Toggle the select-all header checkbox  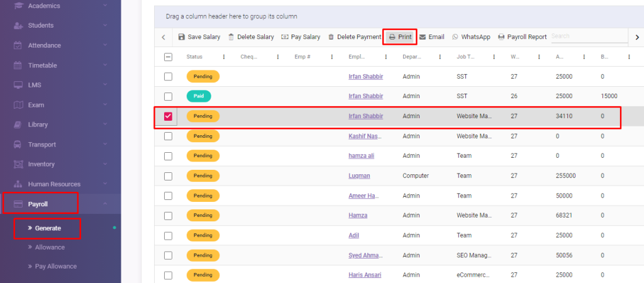click(168, 57)
